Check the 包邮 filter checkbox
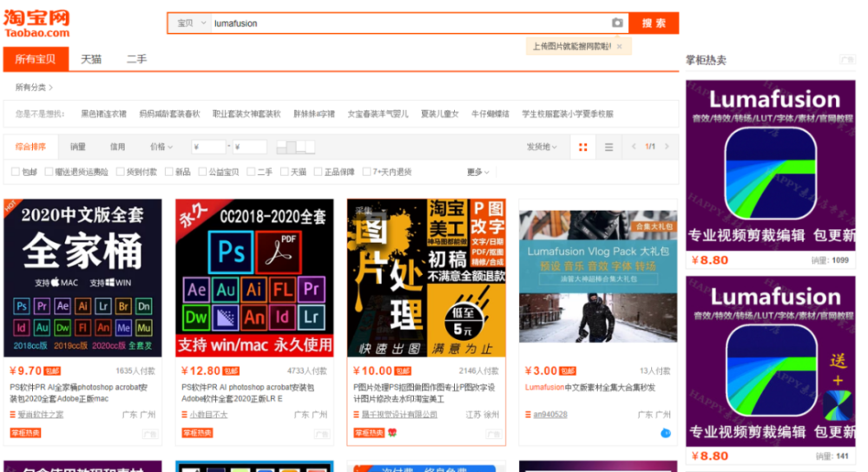The height and width of the screenshot is (472, 868). (16, 172)
